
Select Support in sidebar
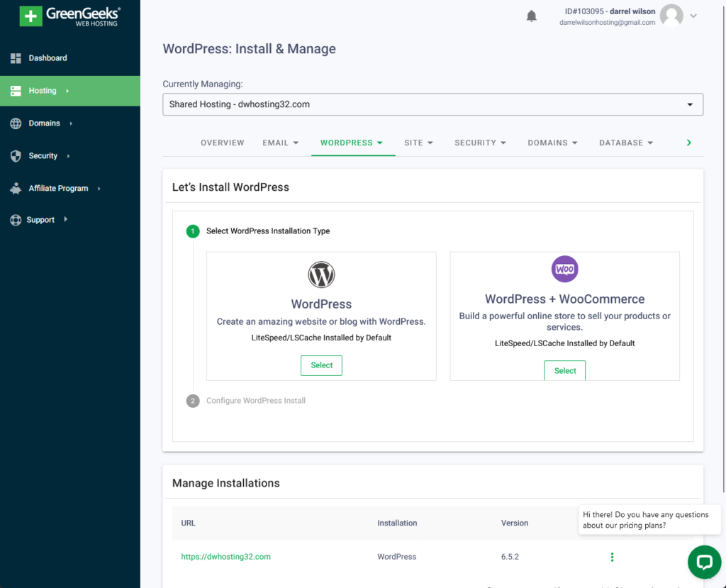[x=40, y=220]
